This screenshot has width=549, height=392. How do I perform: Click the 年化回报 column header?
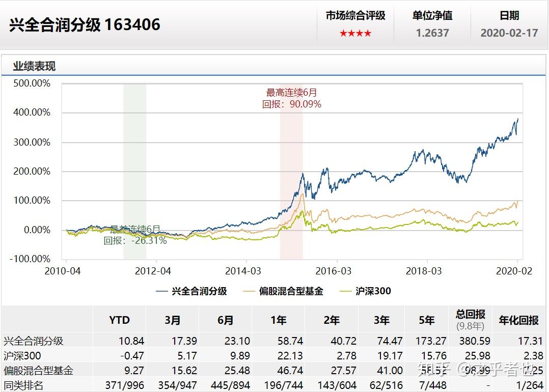518,320
